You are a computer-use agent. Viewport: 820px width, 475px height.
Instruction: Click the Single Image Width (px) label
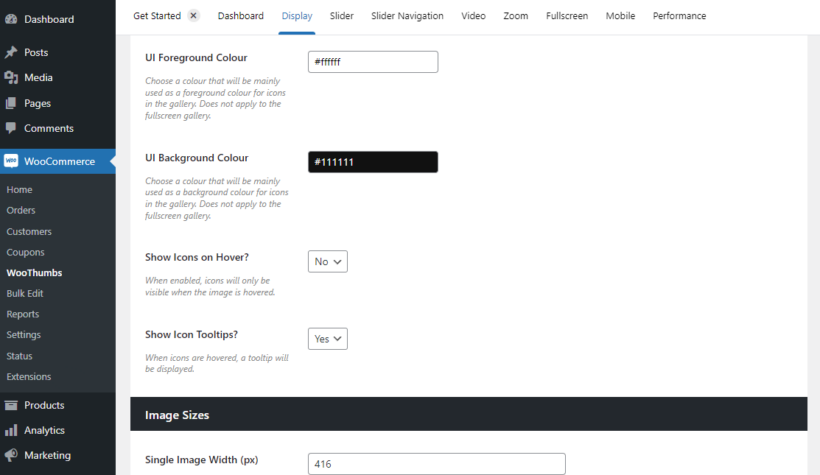coord(201,460)
